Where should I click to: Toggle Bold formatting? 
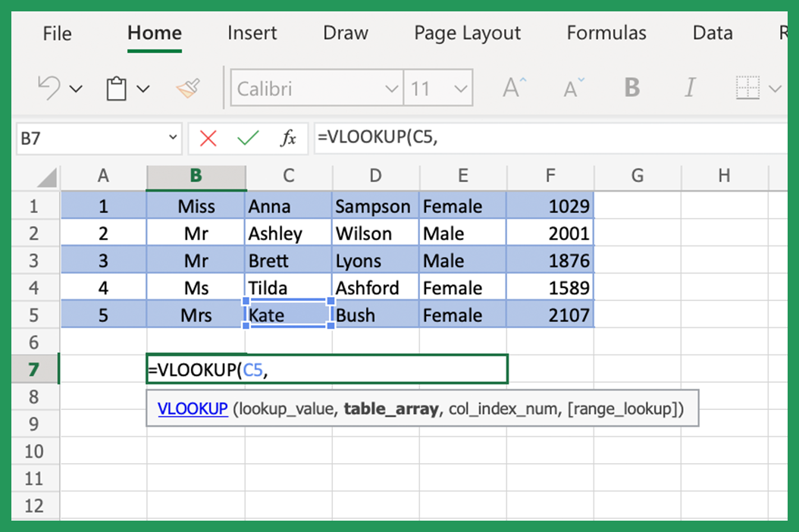pyautogui.click(x=631, y=87)
